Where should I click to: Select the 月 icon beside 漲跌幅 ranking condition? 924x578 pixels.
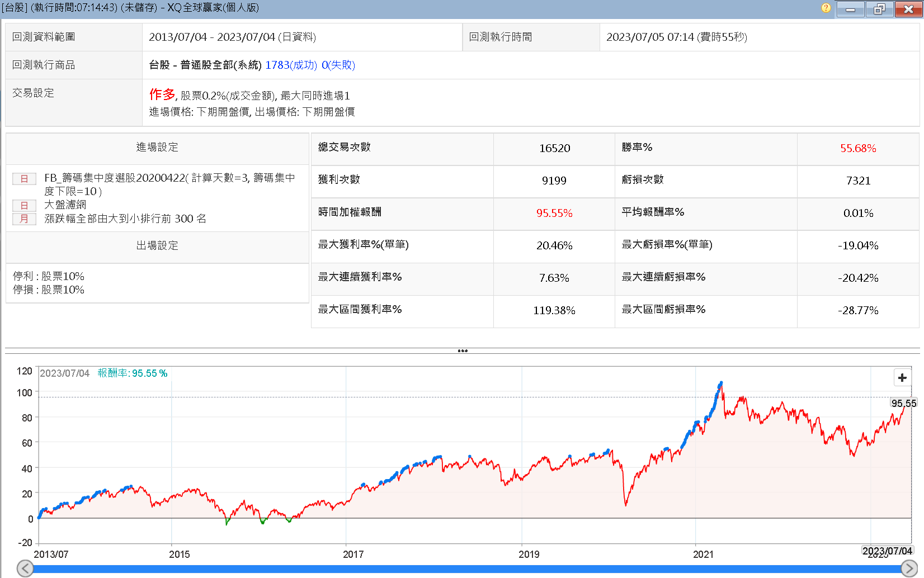click(x=24, y=219)
